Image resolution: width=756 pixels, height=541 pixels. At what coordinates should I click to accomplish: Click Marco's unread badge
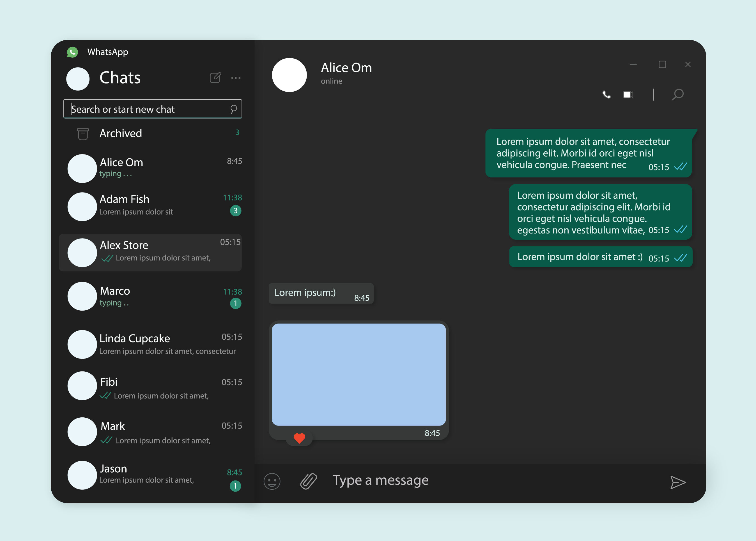pos(236,303)
